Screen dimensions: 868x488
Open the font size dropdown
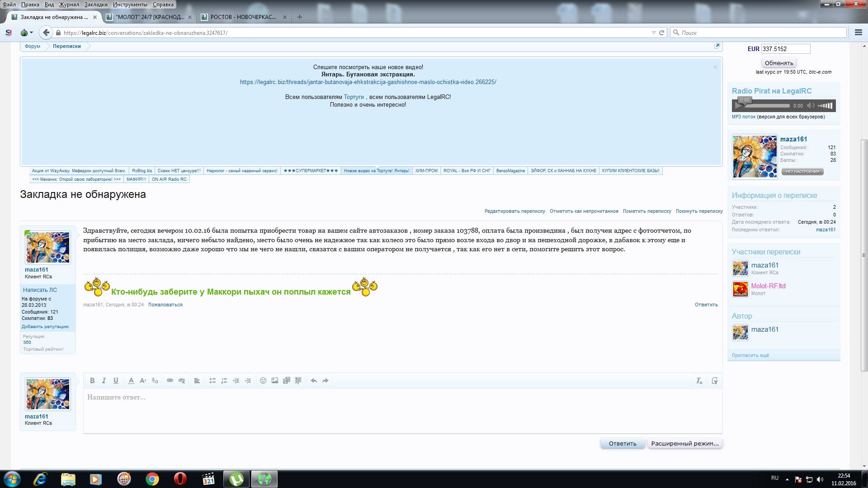click(143, 380)
